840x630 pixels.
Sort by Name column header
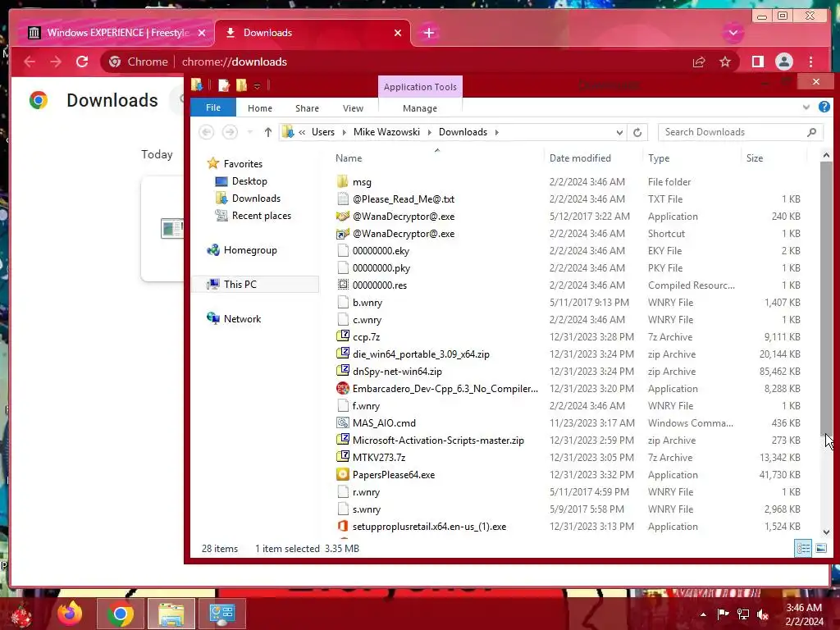tap(436, 158)
